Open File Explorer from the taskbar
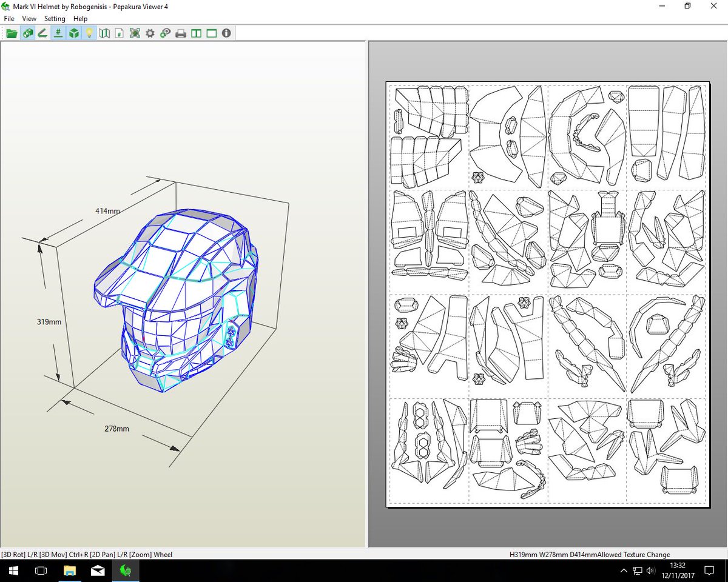Viewport: 728px width, 582px height. (x=70, y=570)
